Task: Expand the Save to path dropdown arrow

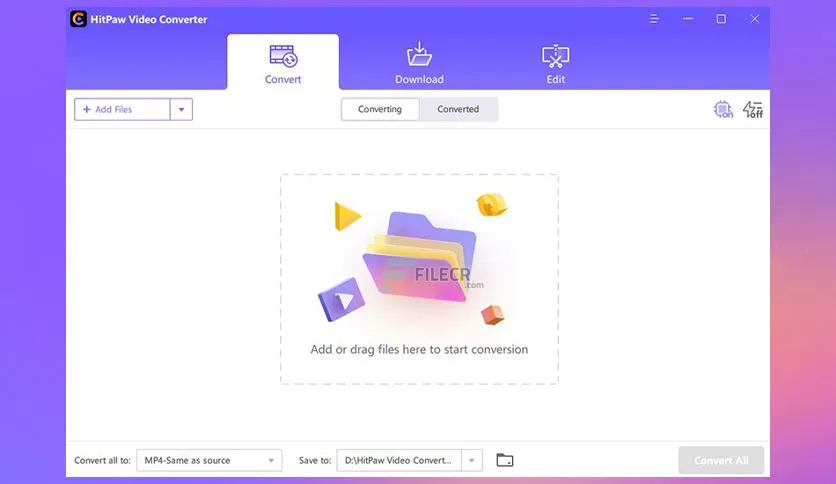Action: (471, 460)
